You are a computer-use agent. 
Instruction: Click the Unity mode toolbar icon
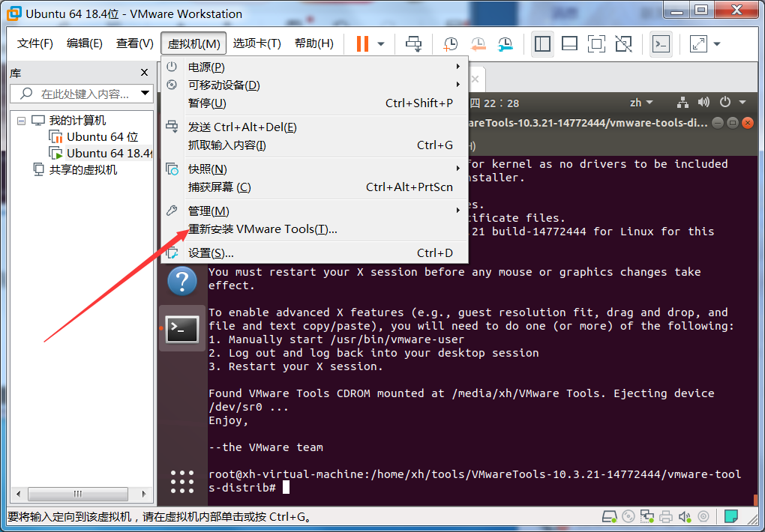click(623, 44)
